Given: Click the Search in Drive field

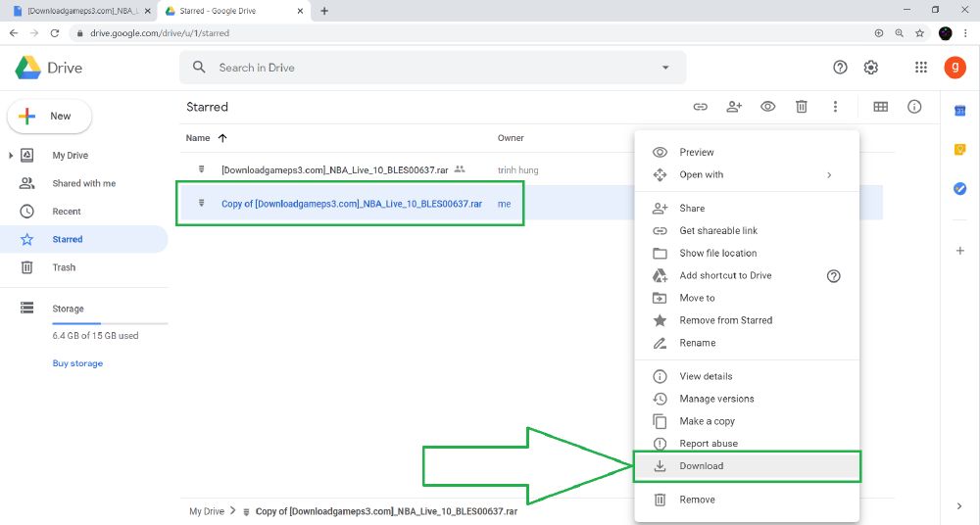Looking at the screenshot, I should click(432, 68).
